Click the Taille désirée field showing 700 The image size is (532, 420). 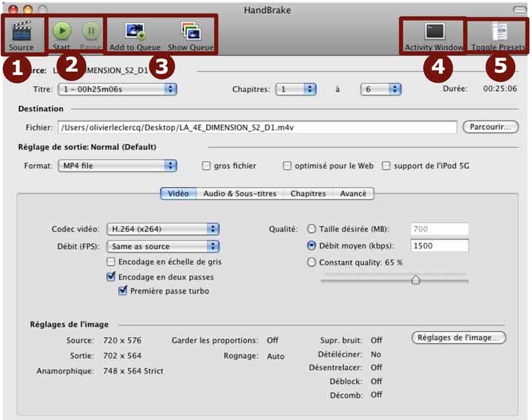(440, 229)
